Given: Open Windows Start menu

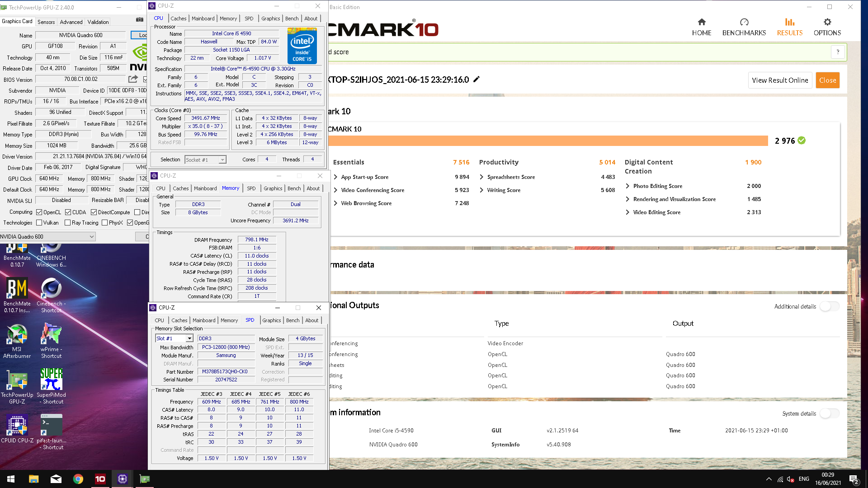Looking at the screenshot, I should pyautogui.click(x=11, y=479).
